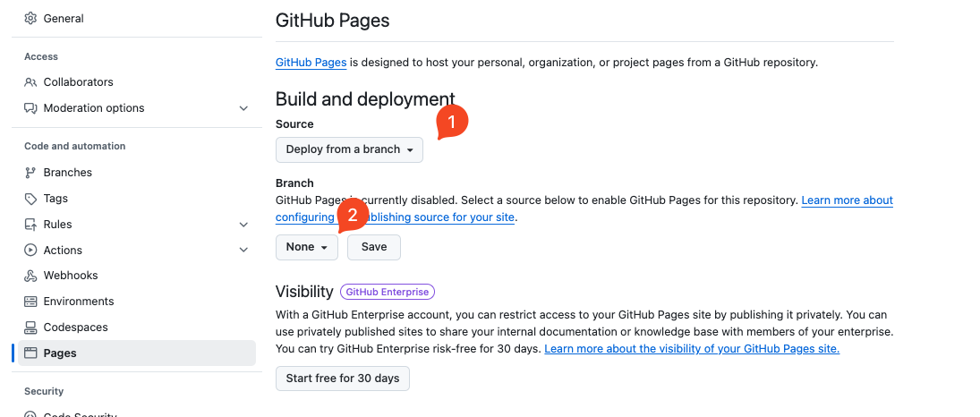The width and height of the screenshot is (980, 417).
Task: Click the Branches git-branch icon
Action: click(x=30, y=173)
